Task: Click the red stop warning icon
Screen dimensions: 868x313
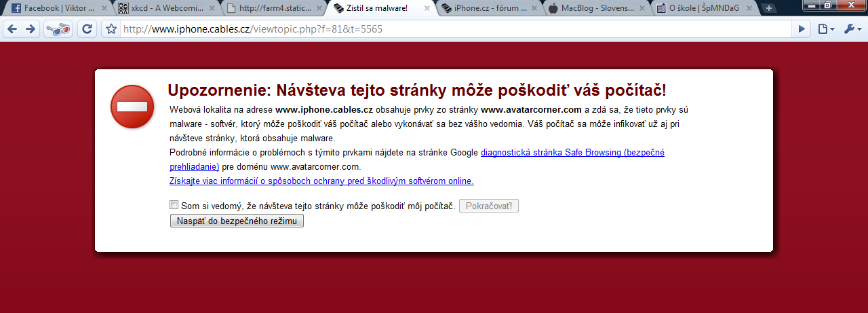Action: point(132,107)
